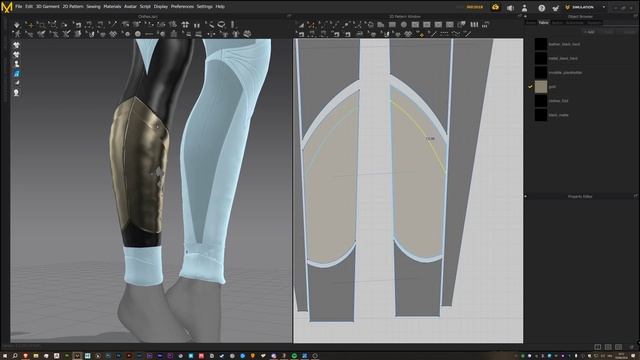Click the pause-shaped bars icon in 3D toolbar
This screenshot has width=640, height=360.
pos(197,25)
